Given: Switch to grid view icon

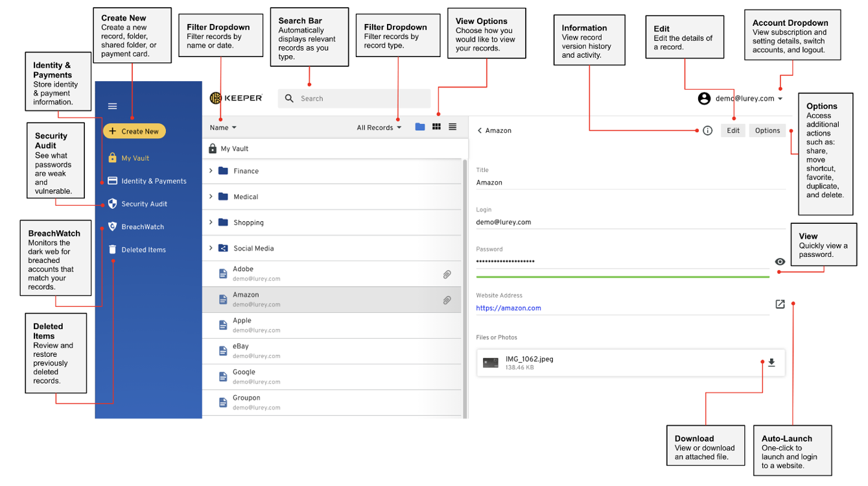Looking at the screenshot, I should pyautogui.click(x=436, y=127).
